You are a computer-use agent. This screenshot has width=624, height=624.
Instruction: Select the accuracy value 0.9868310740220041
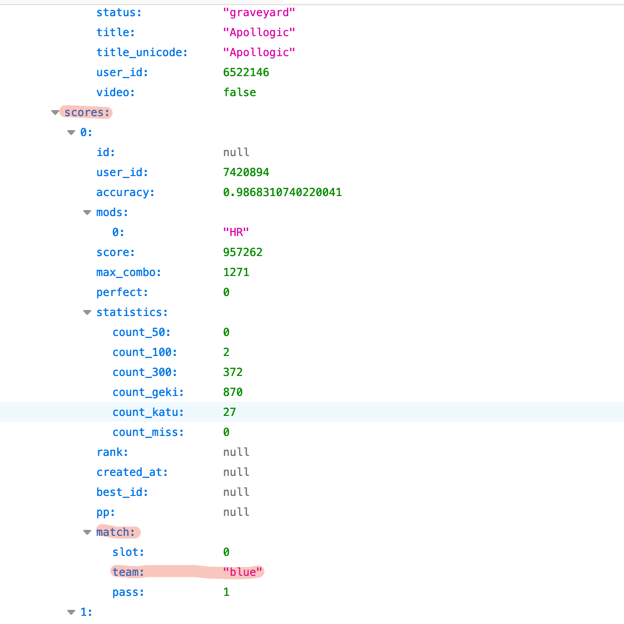[x=282, y=192]
